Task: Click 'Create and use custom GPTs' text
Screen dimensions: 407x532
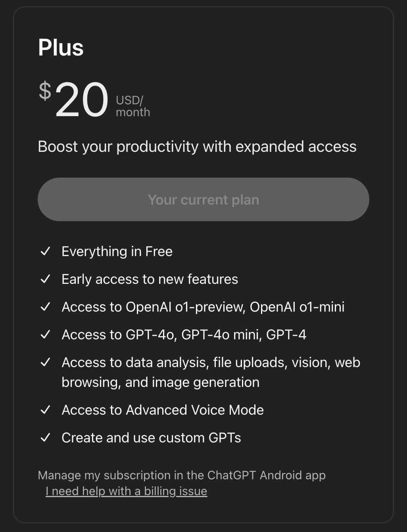Action: click(152, 438)
